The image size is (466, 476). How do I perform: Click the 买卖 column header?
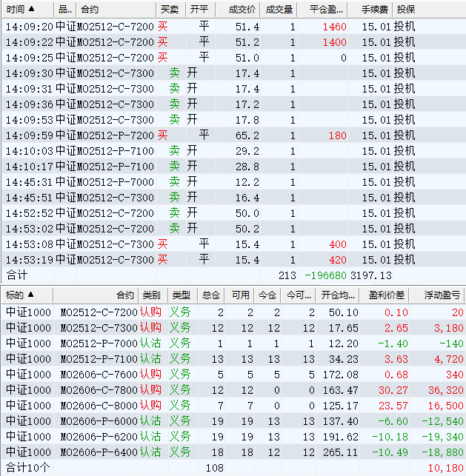tap(170, 10)
